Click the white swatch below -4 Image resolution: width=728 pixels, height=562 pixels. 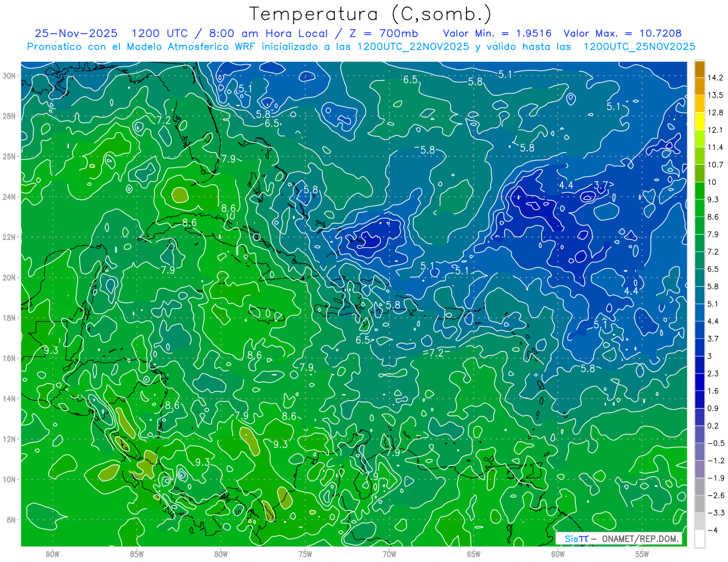(699, 539)
